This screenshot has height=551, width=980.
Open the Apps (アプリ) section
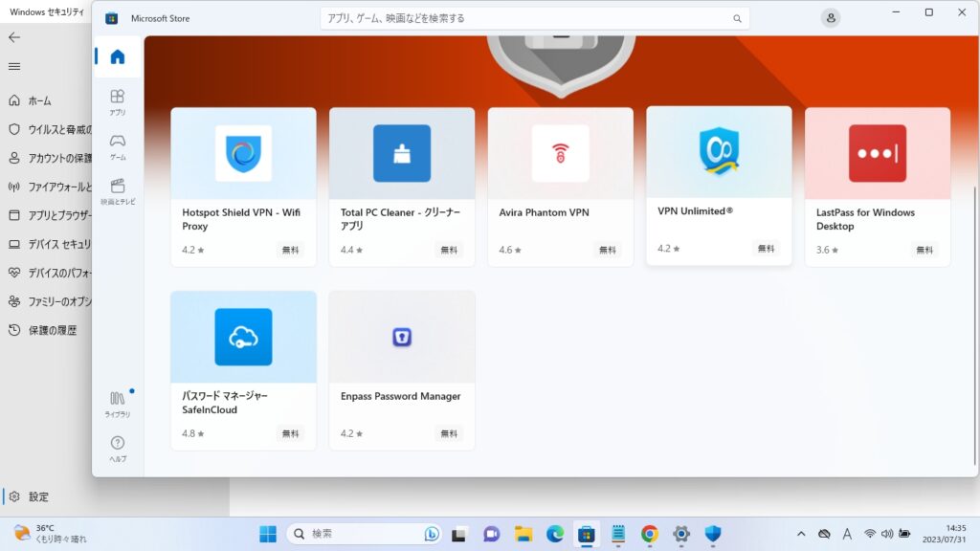pyautogui.click(x=118, y=101)
